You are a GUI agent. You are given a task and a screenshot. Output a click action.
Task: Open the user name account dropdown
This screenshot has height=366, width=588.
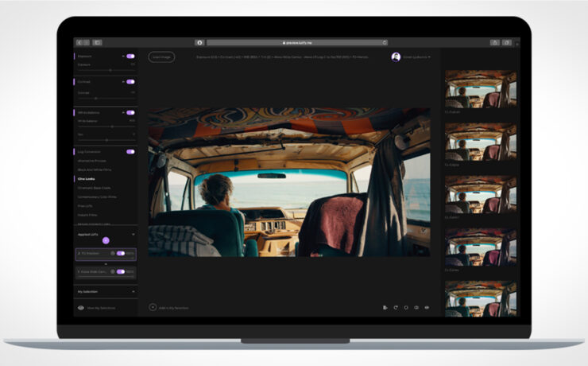pyautogui.click(x=417, y=57)
